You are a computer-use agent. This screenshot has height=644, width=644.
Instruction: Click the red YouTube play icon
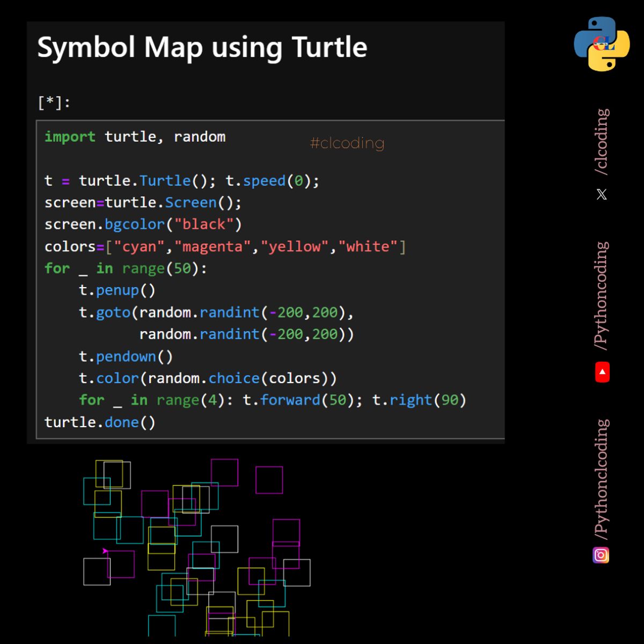click(x=602, y=371)
